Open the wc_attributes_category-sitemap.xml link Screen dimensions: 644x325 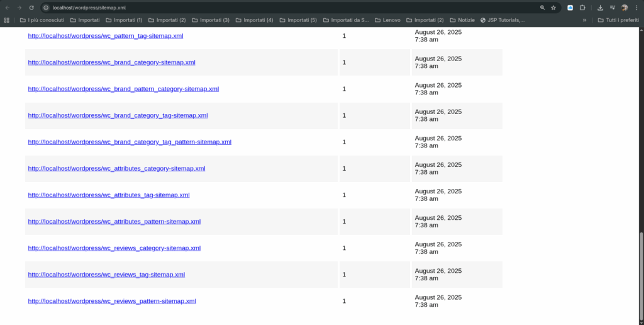click(116, 169)
